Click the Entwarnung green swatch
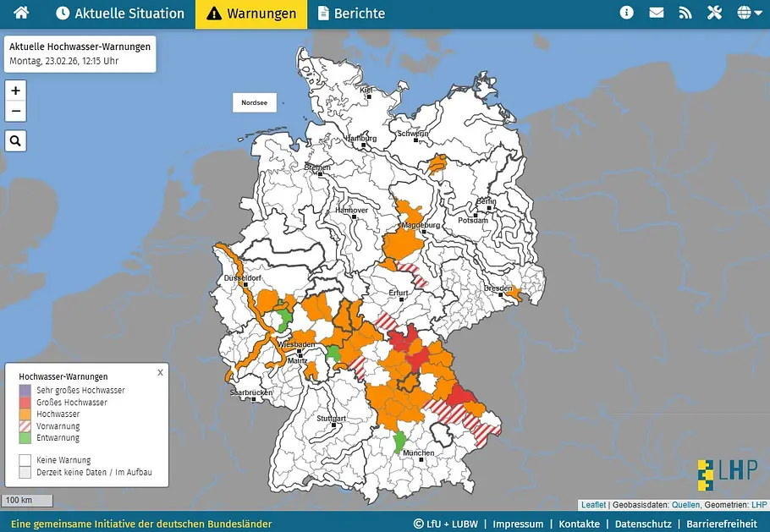Screen dimensions: 770x532 pos(25,438)
